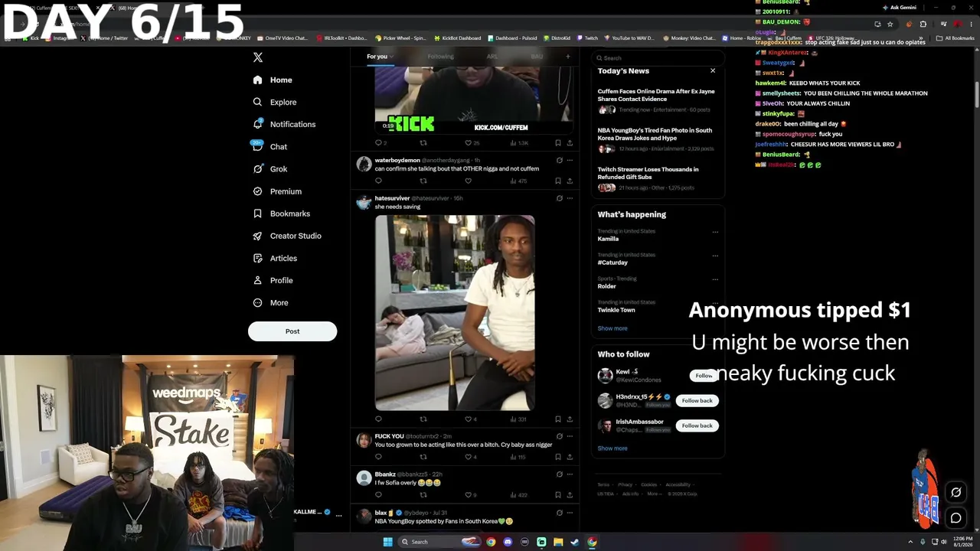This screenshot has height=551, width=980.
Task: Open Grok from the sidebar
Action: click(x=270, y=169)
